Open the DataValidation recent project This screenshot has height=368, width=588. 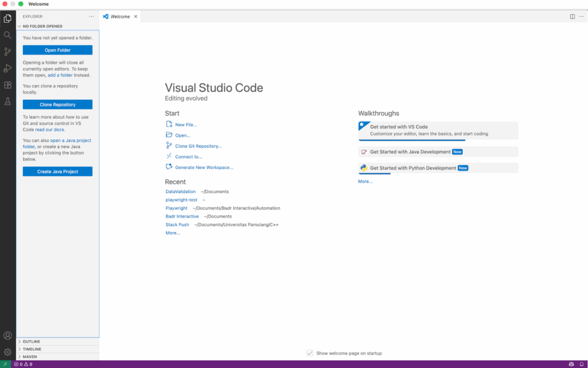point(180,192)
